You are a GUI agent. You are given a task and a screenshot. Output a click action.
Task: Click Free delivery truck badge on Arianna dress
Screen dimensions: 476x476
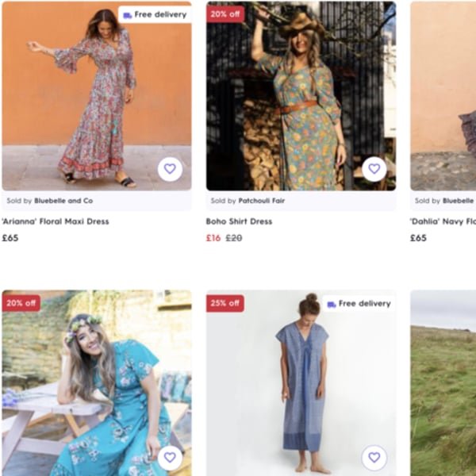point(155,14)
